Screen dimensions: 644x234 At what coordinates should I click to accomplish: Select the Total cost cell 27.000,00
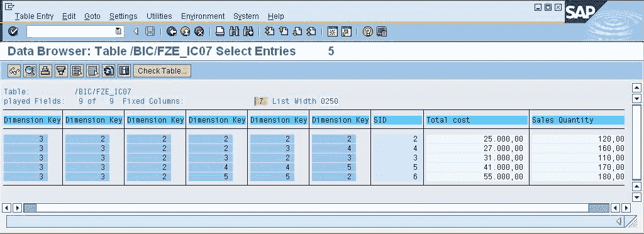475,148
